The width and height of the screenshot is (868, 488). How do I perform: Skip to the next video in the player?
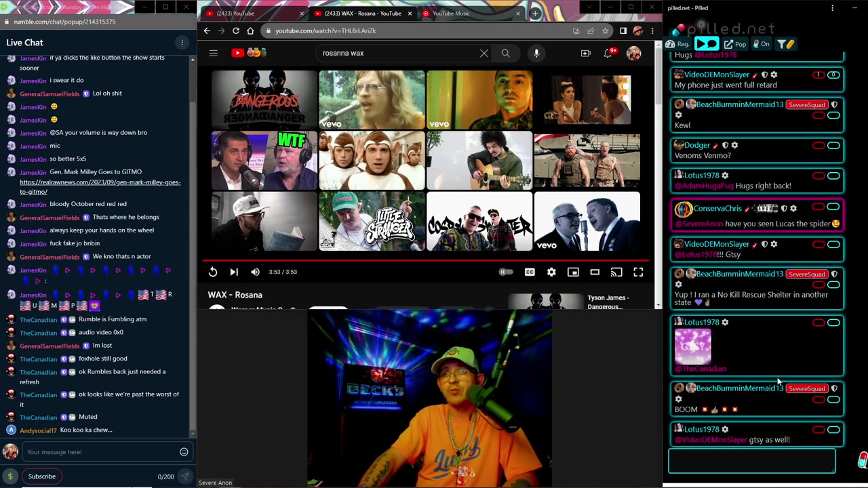click(234, 272)
